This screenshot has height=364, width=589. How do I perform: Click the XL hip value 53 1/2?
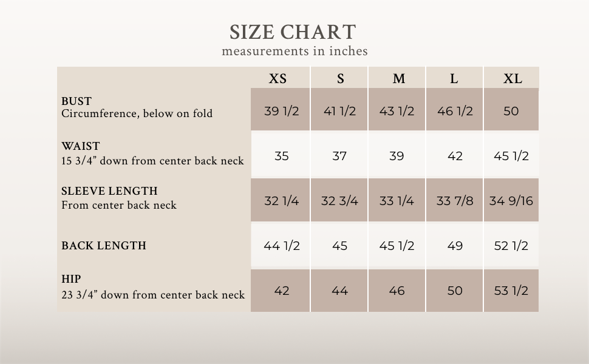click(x=511, y=291)
